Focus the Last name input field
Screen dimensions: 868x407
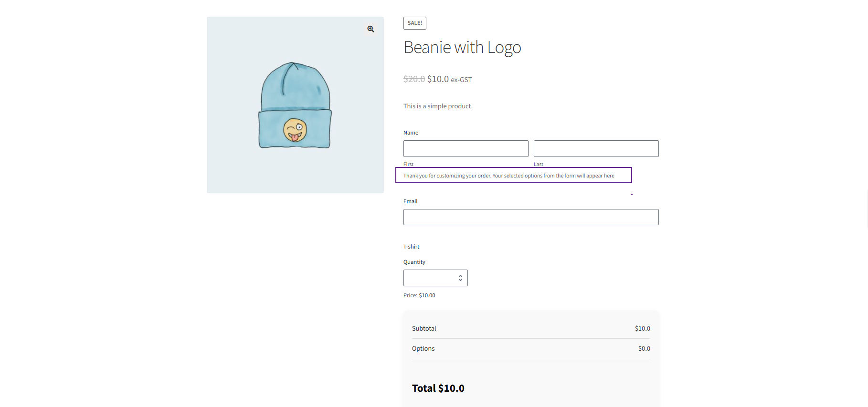(596, 148)
